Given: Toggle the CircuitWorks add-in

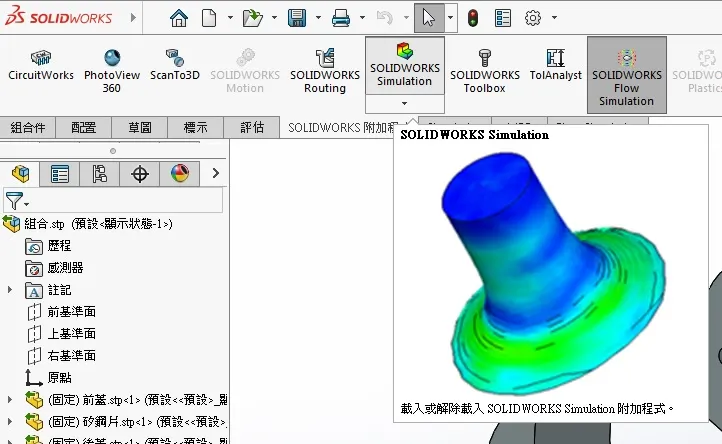Looking at the screenshot, I should tap(41, 65).
